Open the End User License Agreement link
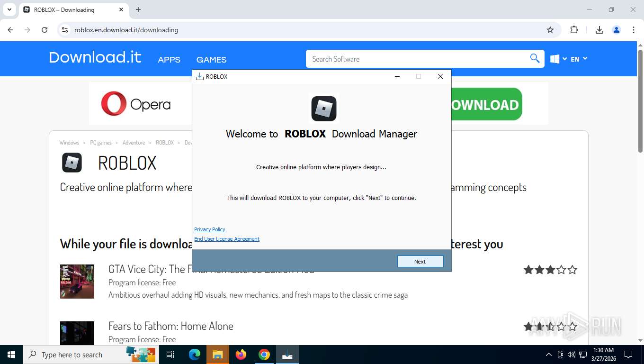Image resolution: width=644 pixels, height=364 pixels. pyautogui.click(x=227, y=239)
